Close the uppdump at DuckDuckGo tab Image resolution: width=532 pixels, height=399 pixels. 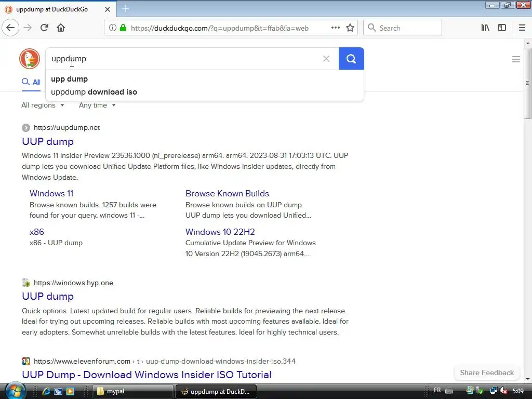click(x=108, y=9)
